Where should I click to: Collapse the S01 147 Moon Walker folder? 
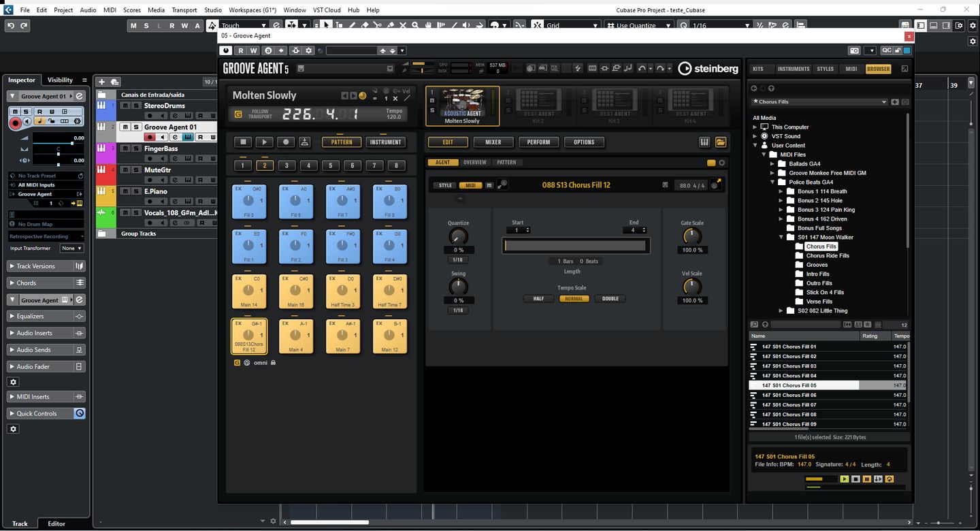click(x=781, y=238)
